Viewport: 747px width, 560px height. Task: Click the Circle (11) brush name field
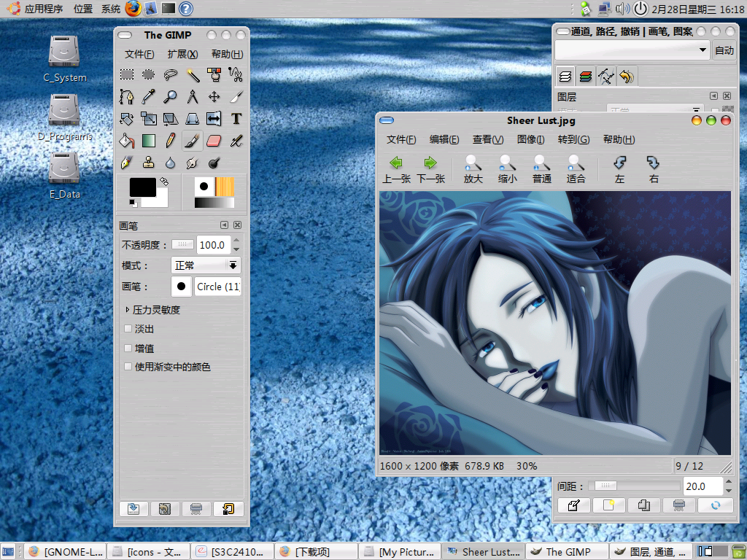coord(217,287)
